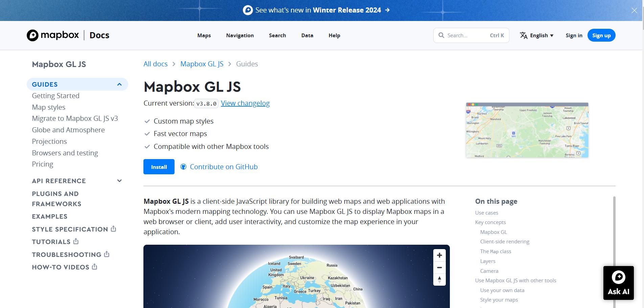Open the Maps menu

[204, 35]
